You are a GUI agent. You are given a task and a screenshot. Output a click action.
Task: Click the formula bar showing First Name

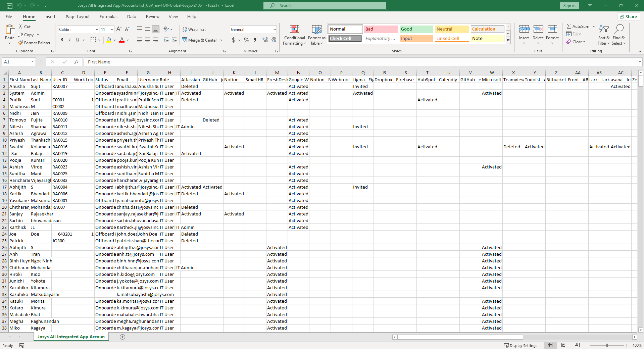click(x=361, y=62)
